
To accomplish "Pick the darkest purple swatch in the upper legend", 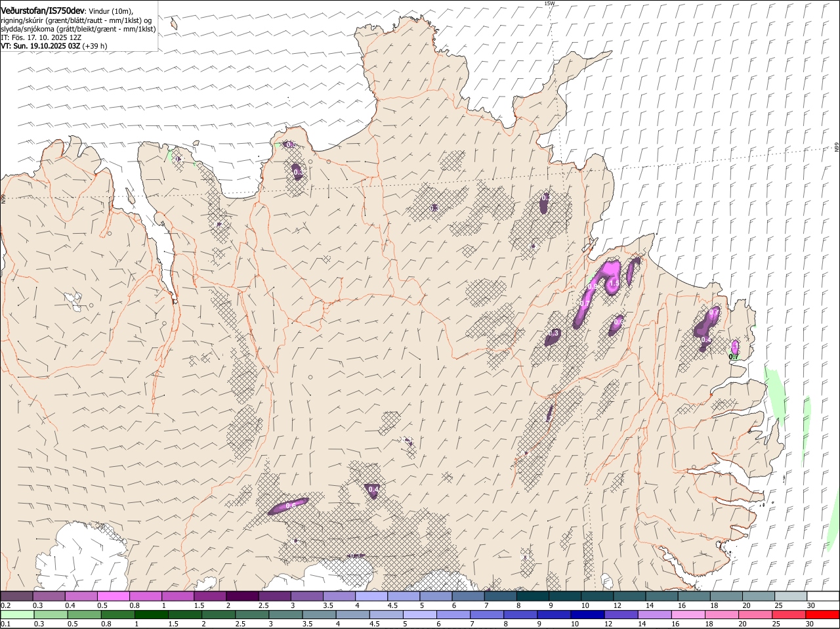I will click(x=242, y=596).
